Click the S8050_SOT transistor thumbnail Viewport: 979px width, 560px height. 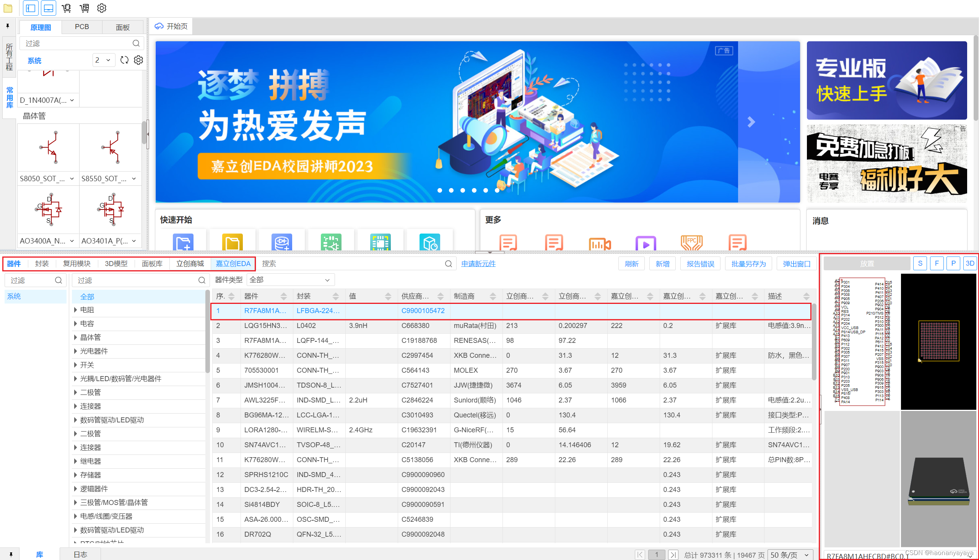point(49,148)
